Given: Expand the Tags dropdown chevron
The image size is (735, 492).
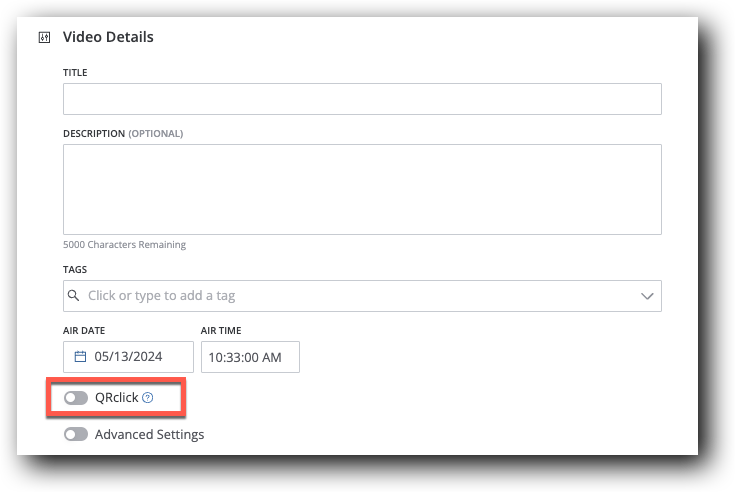Looking at the screenshot, I should pos(647,296).
